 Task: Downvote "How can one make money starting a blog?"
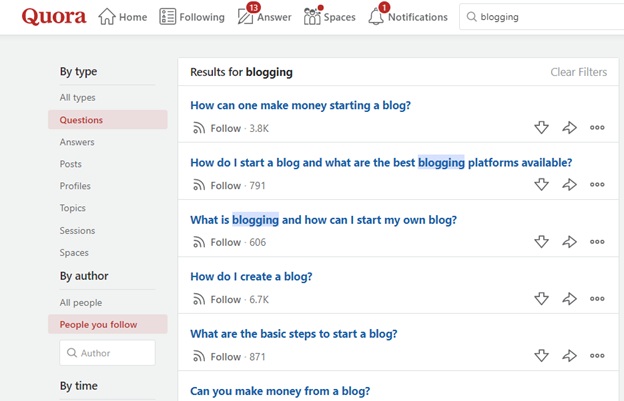click(541, 128)
